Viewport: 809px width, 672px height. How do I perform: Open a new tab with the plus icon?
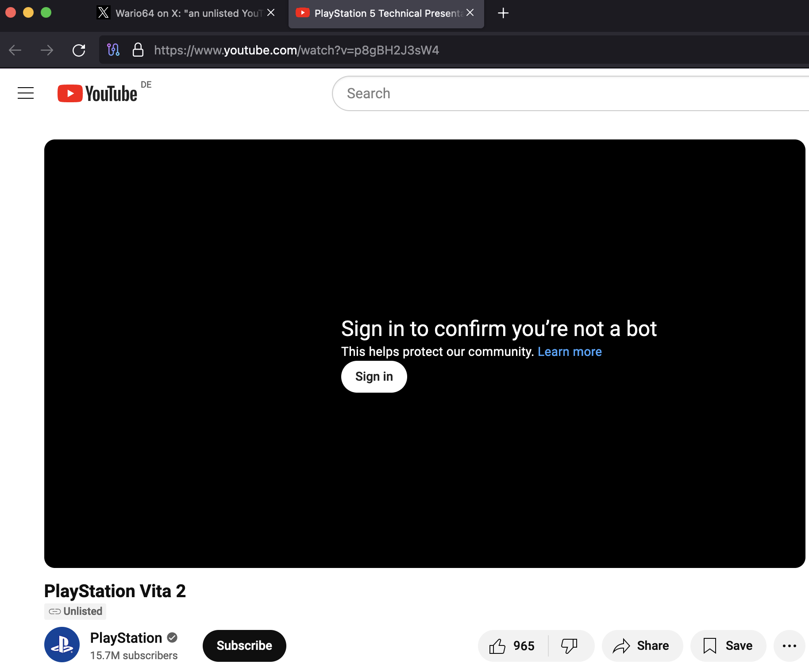[503, 13]
